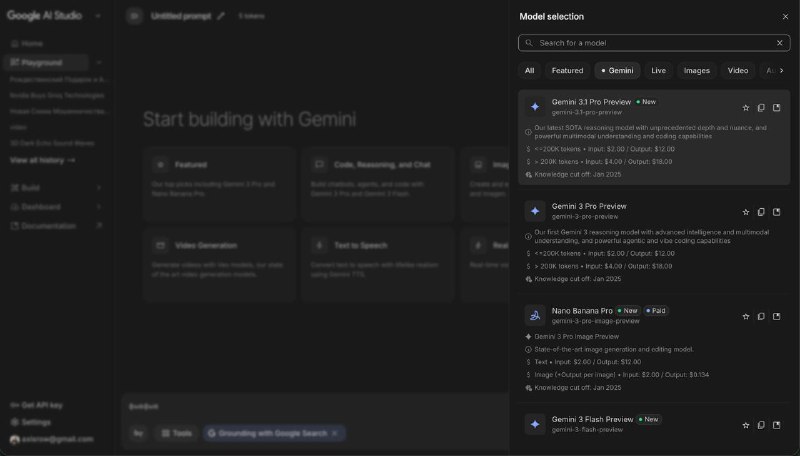Star the Gemini 3.1 Pro Preview model
The height and width of the screenshot is (456, 800).
[745, 108]
